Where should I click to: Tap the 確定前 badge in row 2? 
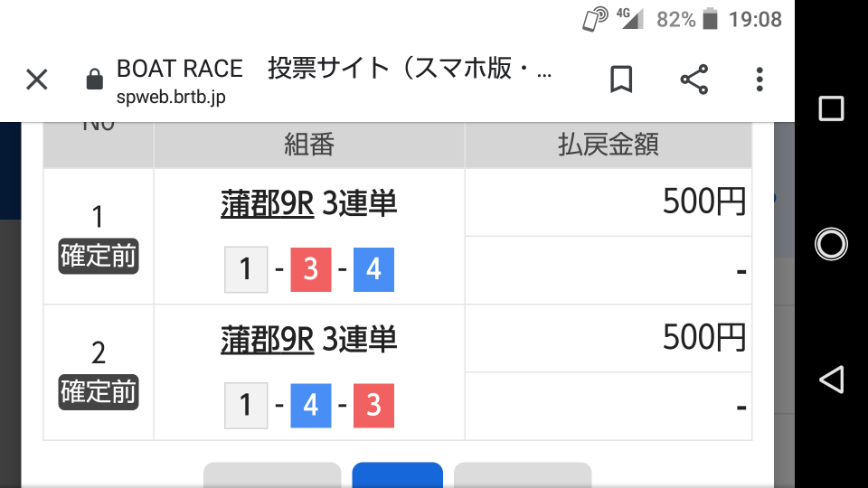pyautogui.click(x=99, y=392)
